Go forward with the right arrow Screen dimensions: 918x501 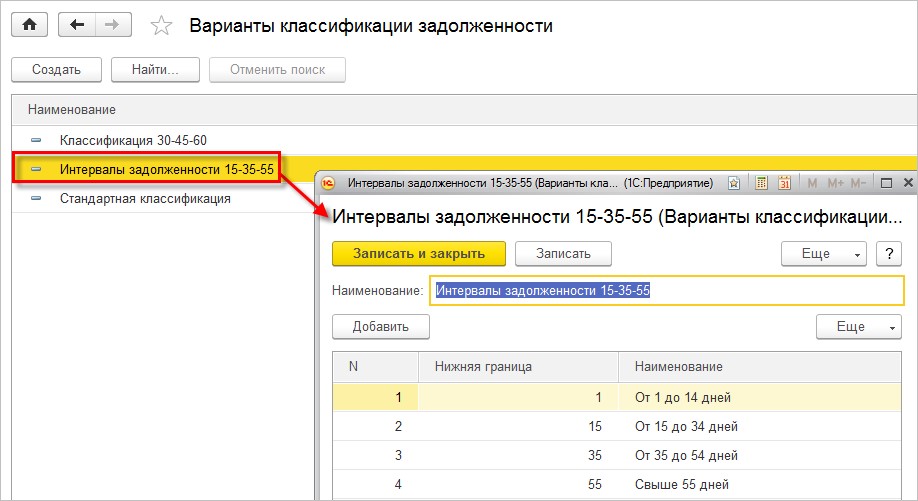click(x=111, y=25)
